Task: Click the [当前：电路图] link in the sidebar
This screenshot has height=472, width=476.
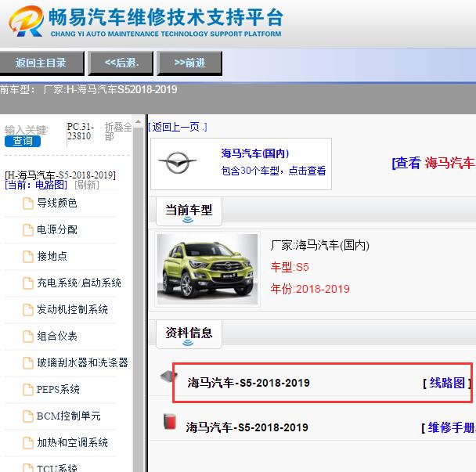Action: tap(36, 185)
